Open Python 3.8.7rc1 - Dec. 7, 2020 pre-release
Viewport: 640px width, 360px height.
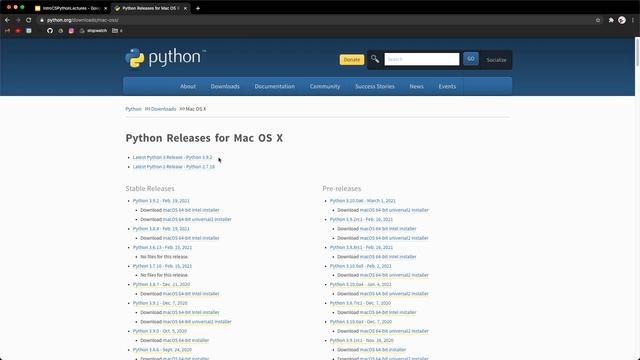pos(360,303)
